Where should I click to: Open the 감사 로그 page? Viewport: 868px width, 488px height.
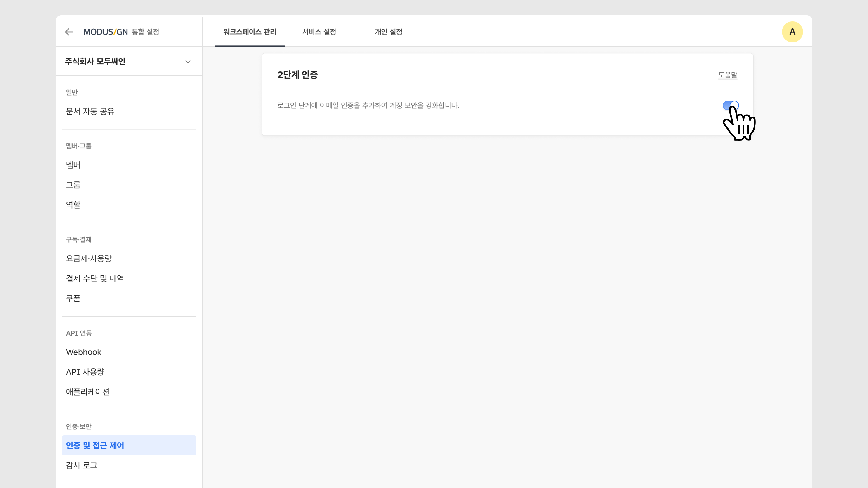coord(82,465)
